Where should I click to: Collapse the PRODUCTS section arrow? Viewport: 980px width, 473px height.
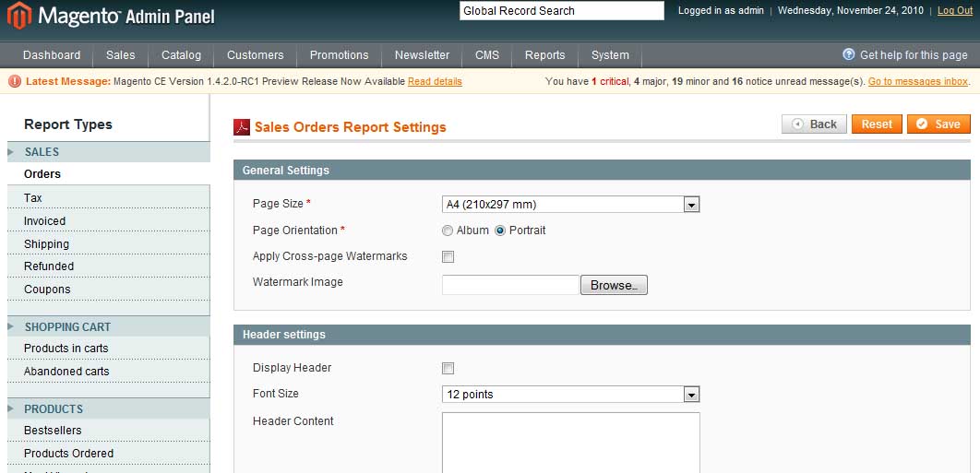click(x=12, y=409)
